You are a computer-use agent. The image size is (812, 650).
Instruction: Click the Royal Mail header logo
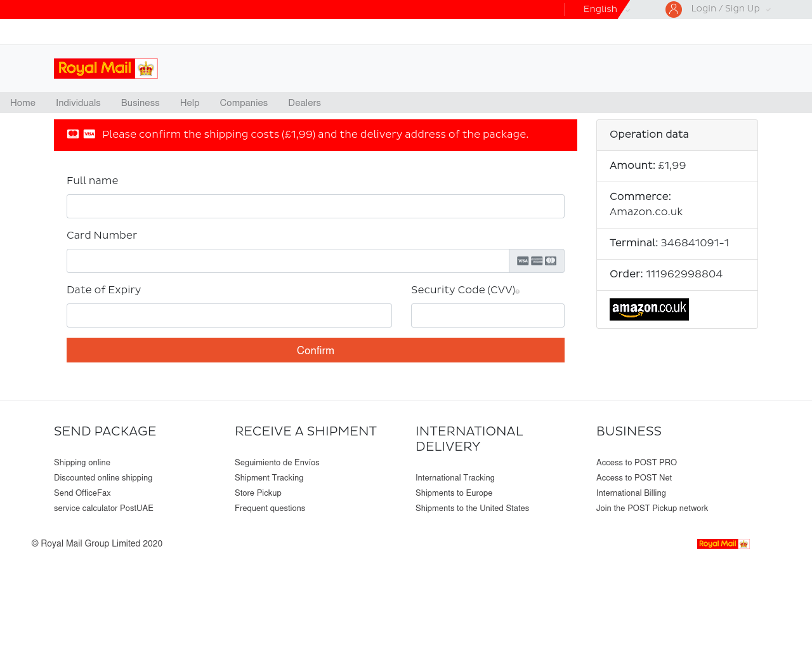tap(106, 69)
